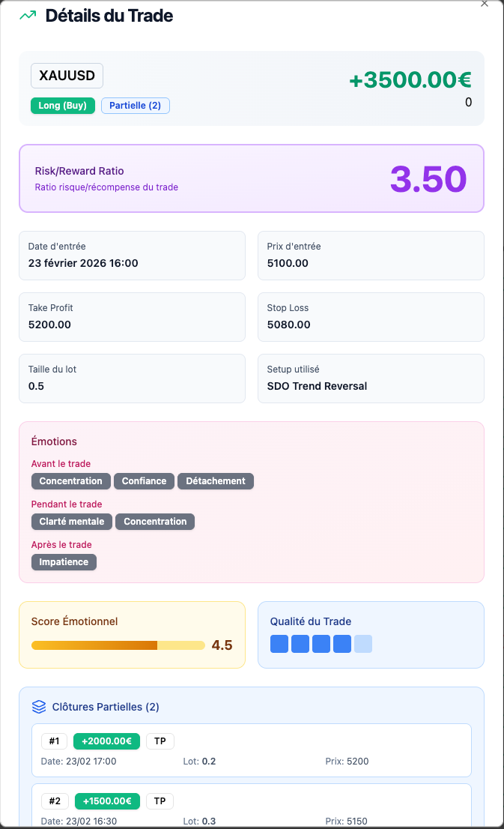Click the Clôtures Partielles (2) heading

pyautogui.click(x=106, y=707)
